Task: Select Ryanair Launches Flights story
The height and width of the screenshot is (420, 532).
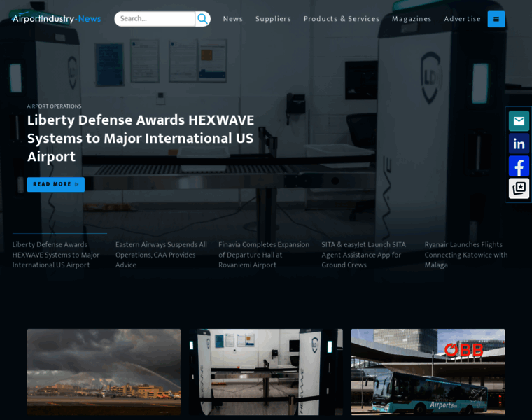Action: pos(466,254)
